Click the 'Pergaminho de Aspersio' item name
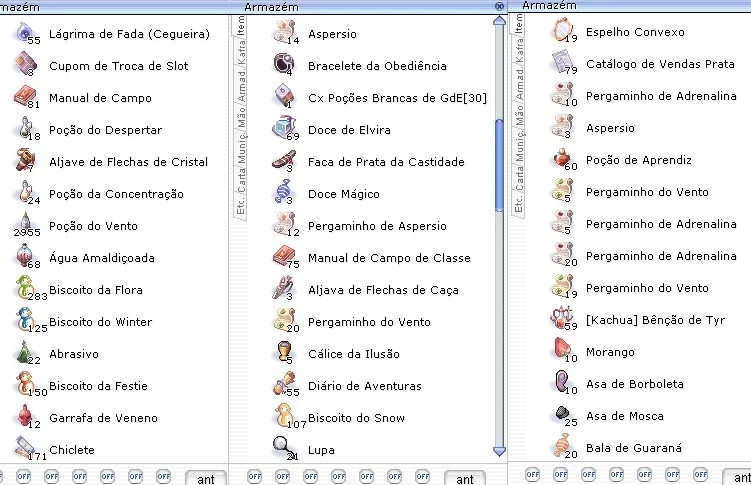 pyautogui.click(x=377, y=226)
